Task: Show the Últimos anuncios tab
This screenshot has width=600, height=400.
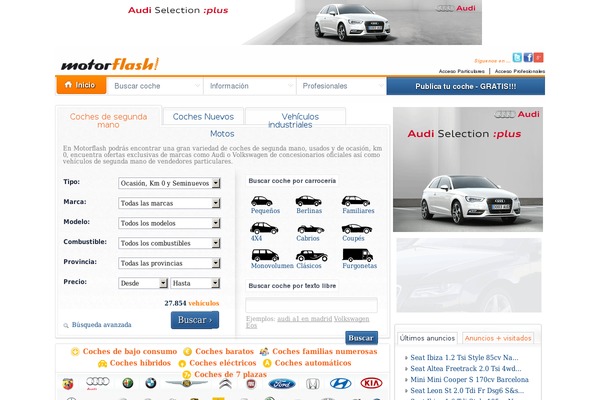Action: tap(427, 338)
